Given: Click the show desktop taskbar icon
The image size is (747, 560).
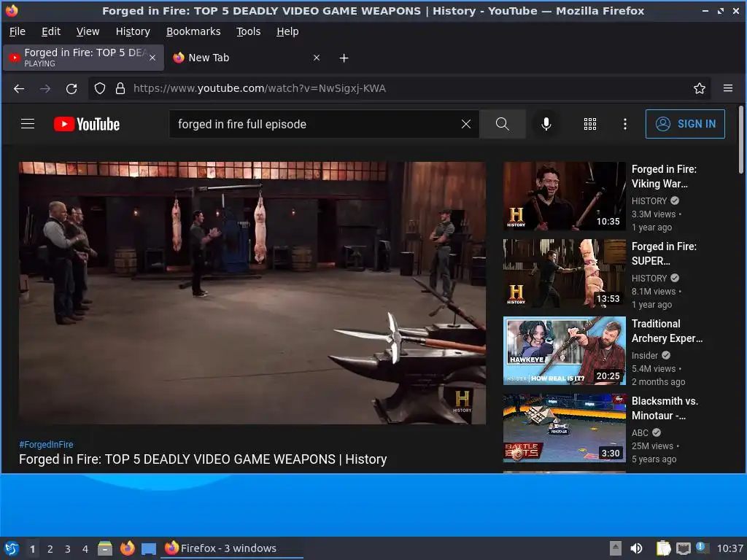Looking at the screenshot, I should pyautogui.click(x=149, y=548).
